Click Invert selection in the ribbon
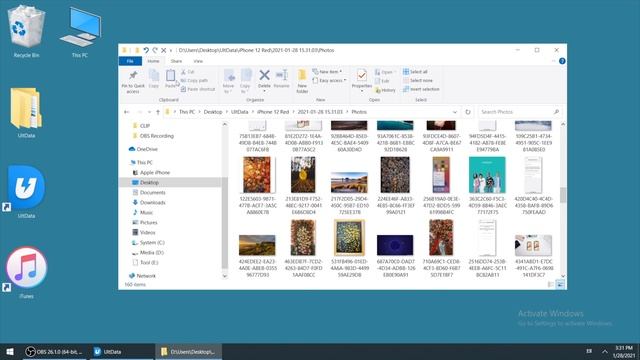This screenshot has width=640, height=360. (421, 89)
